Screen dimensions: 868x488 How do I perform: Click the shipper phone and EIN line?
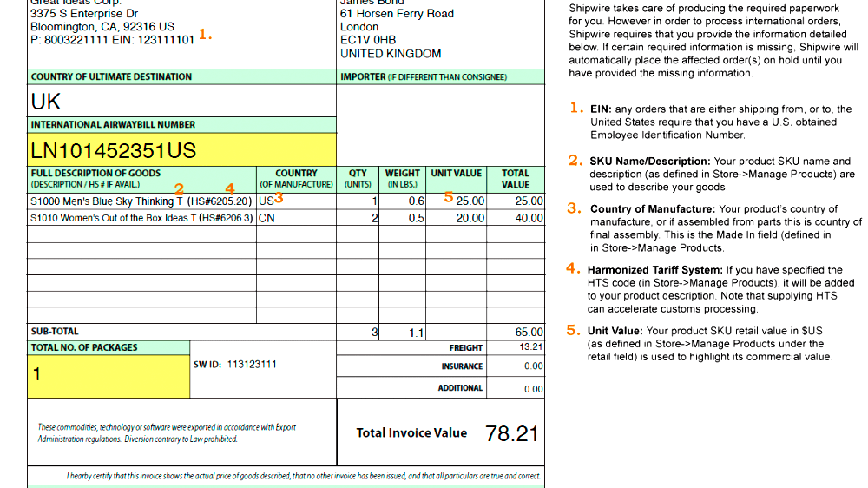point(112,40)
